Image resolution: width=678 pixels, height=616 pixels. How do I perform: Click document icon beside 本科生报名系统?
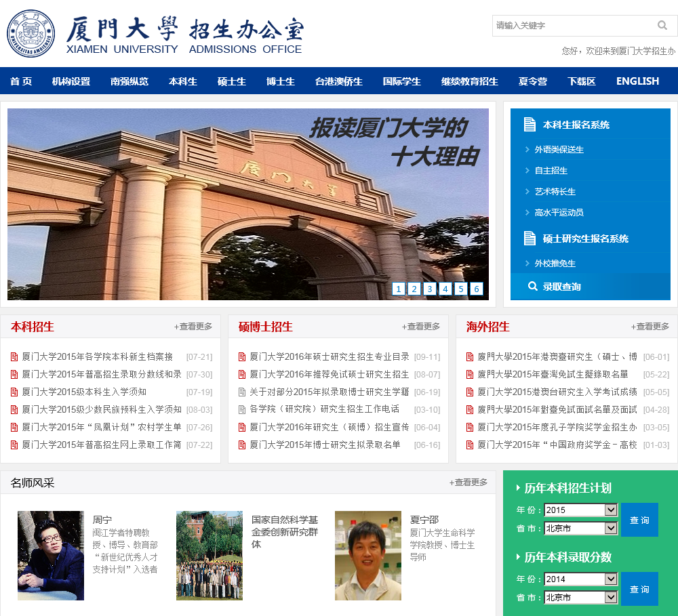[530, 125]
